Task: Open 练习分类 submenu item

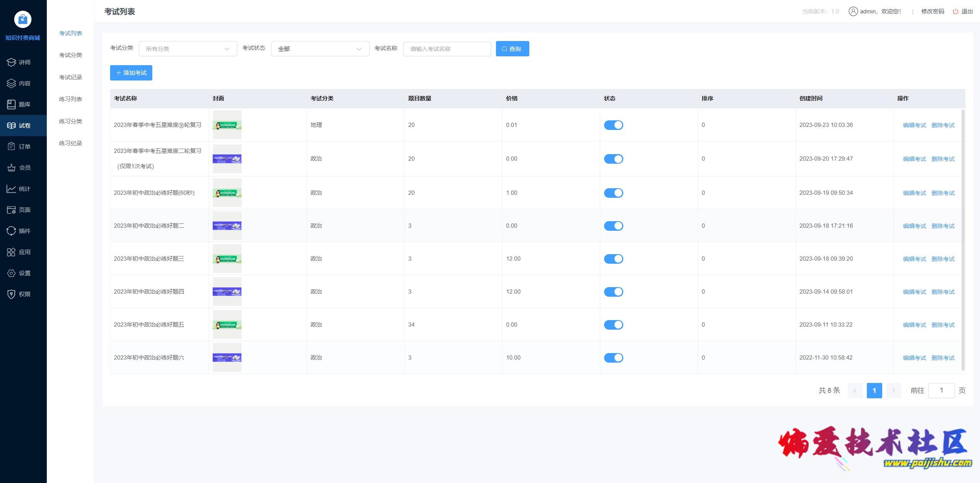Action: (71, 122)
